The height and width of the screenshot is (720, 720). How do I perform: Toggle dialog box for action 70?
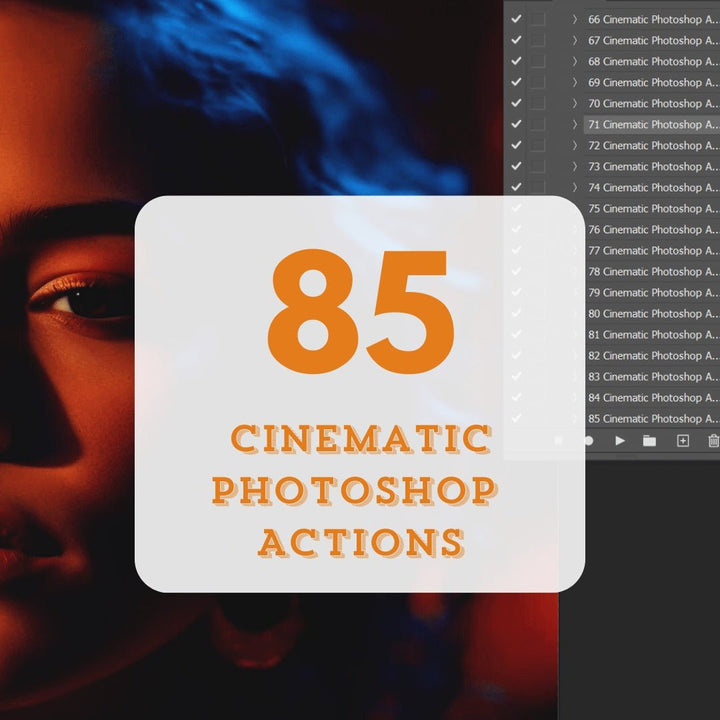538,103
